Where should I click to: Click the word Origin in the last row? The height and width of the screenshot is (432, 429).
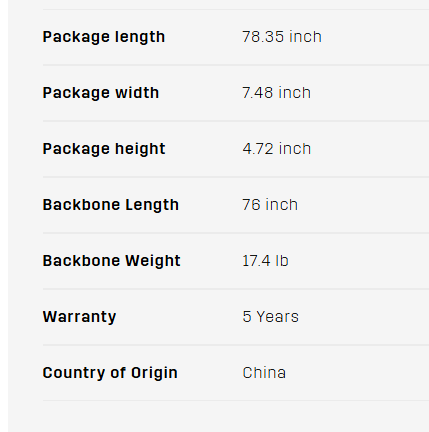point(154,373)
